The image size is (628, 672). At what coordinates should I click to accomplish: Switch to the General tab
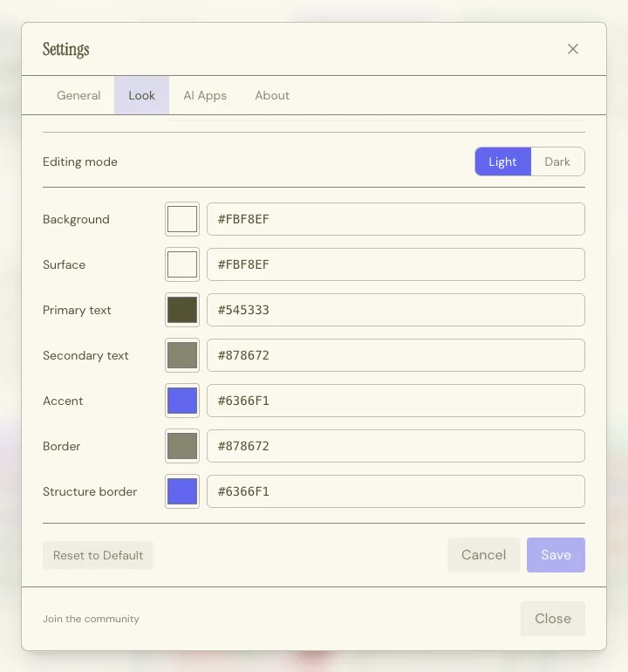click(78, 95)
